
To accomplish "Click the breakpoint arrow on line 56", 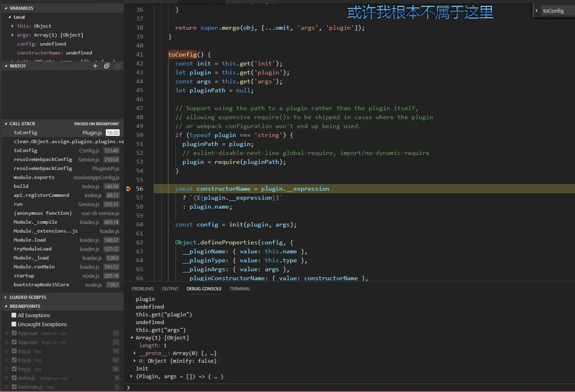I will 128,189.
